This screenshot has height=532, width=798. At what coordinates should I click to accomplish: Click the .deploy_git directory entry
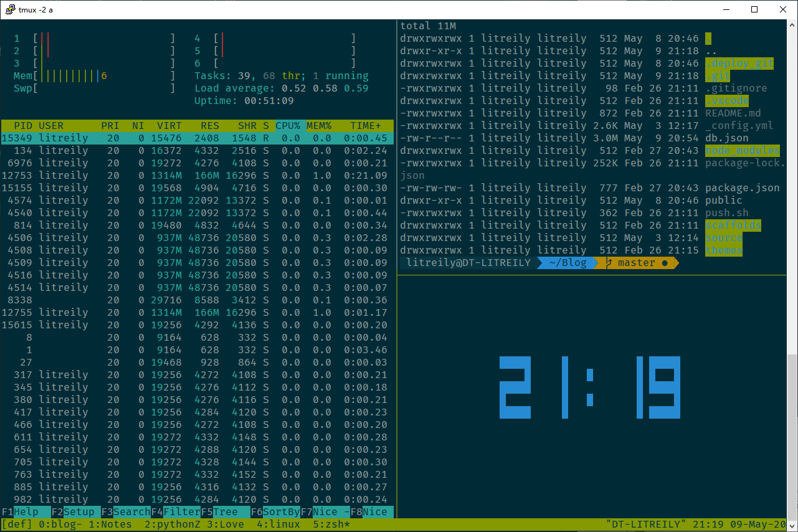739,64
